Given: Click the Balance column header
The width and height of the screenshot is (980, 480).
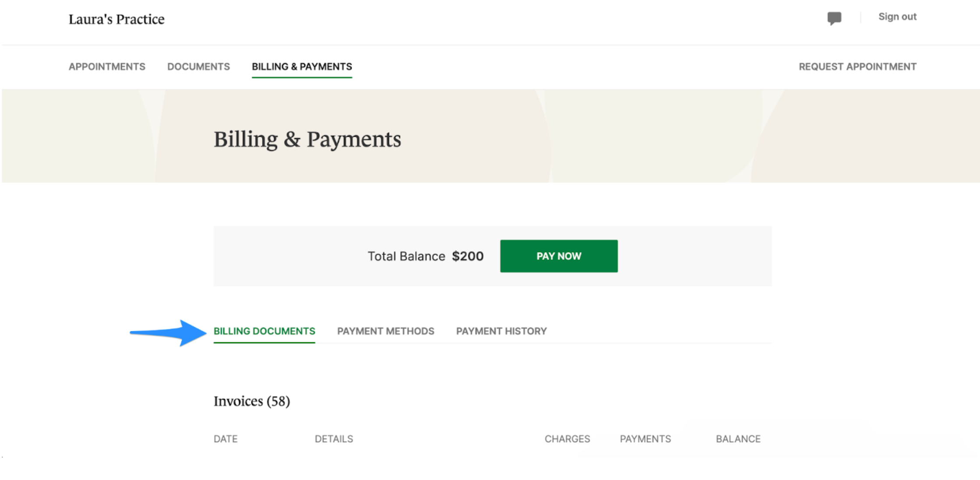Looking at the screenshot, I should pos(738,439).
